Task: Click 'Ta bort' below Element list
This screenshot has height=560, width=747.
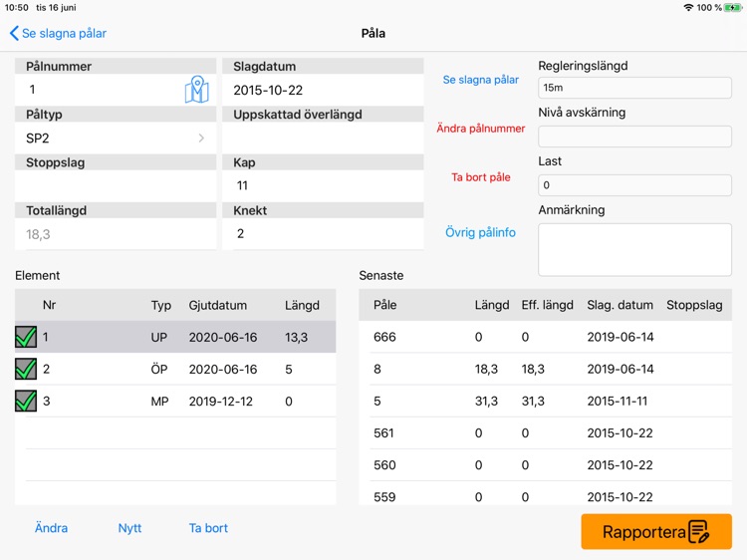Action: click(208, 528)
